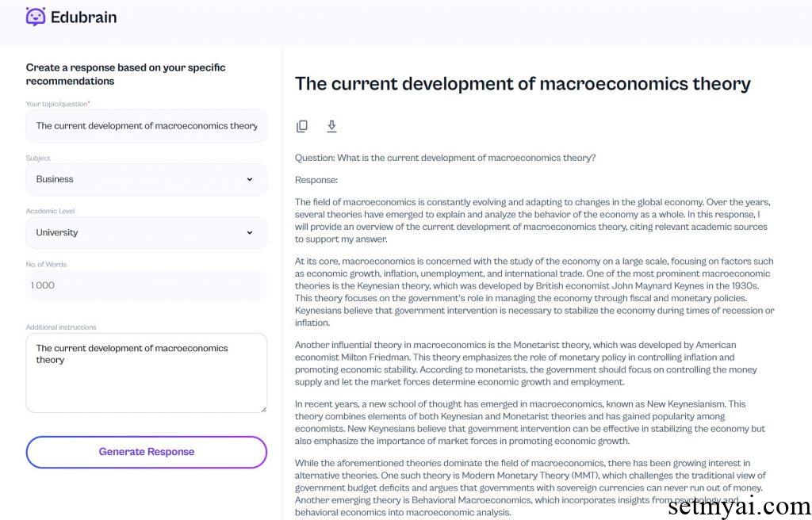
Task: Click the No. of Words field
Action: click(147, 285)
